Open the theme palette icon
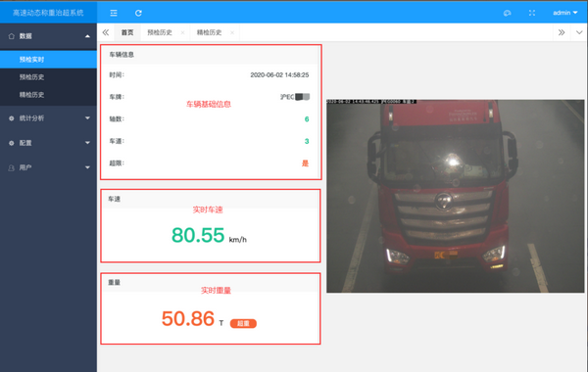 coord(507,13)
